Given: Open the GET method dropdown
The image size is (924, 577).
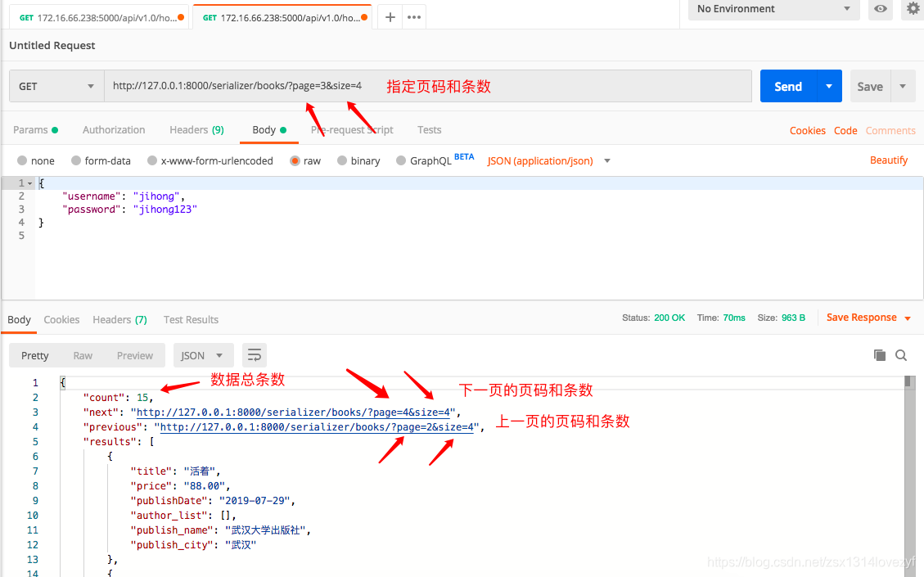Looking at the screenshot, I should pos(56,86).
